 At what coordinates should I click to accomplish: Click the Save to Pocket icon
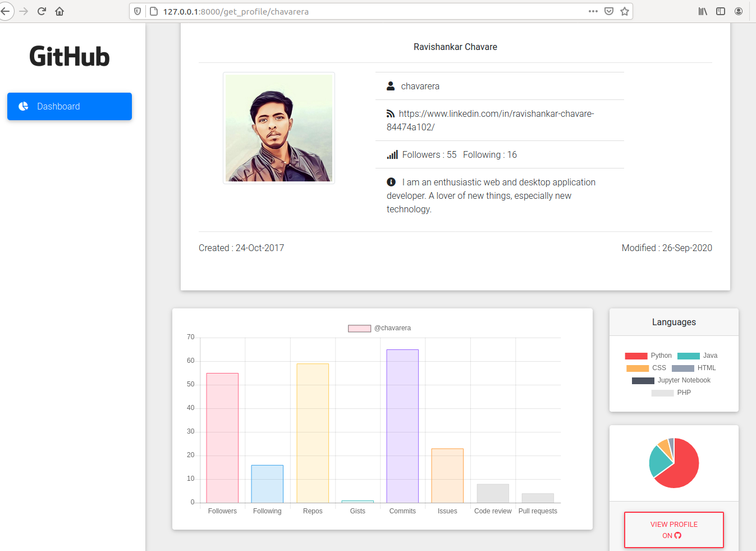tap(609, 11)
